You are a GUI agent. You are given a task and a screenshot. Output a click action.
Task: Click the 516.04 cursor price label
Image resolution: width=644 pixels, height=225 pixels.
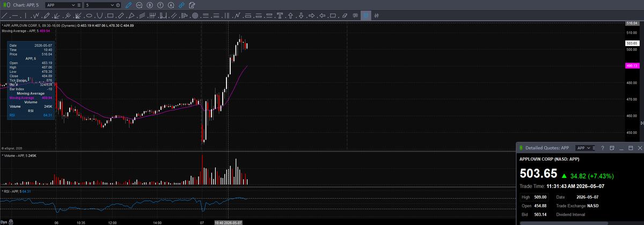click(x=631, y=23)
